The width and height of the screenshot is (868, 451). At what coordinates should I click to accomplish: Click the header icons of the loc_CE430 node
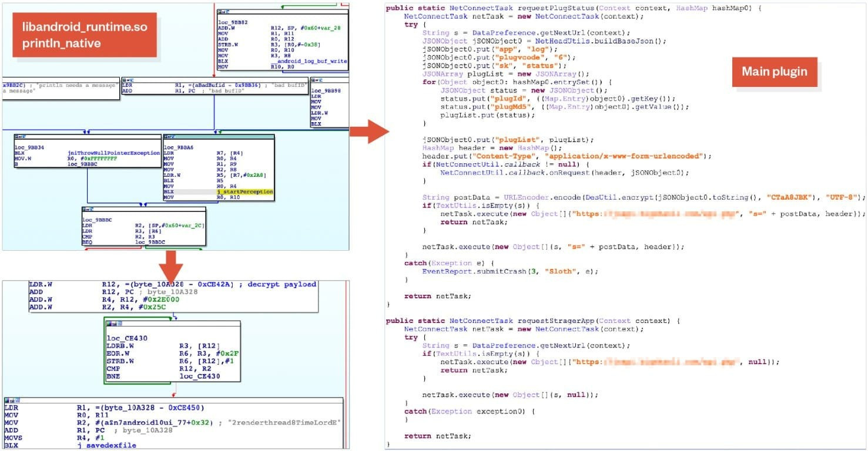click(x=113, y=324)
